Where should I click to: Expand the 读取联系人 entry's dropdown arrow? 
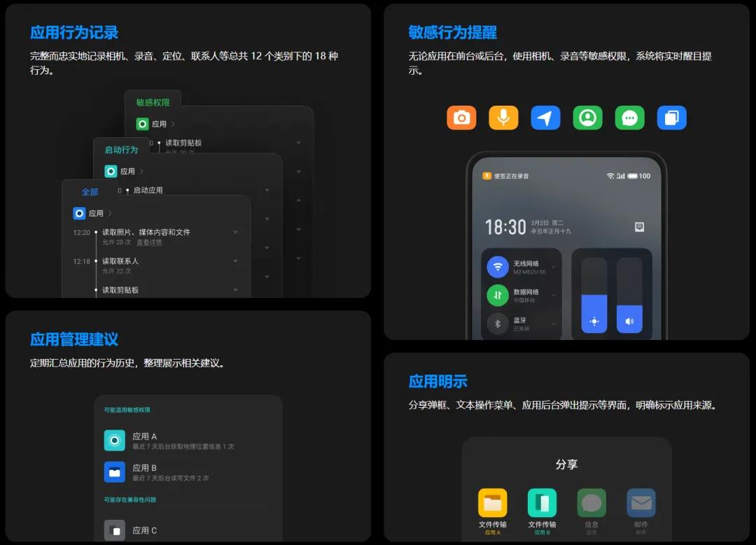[x=236, y=261]
